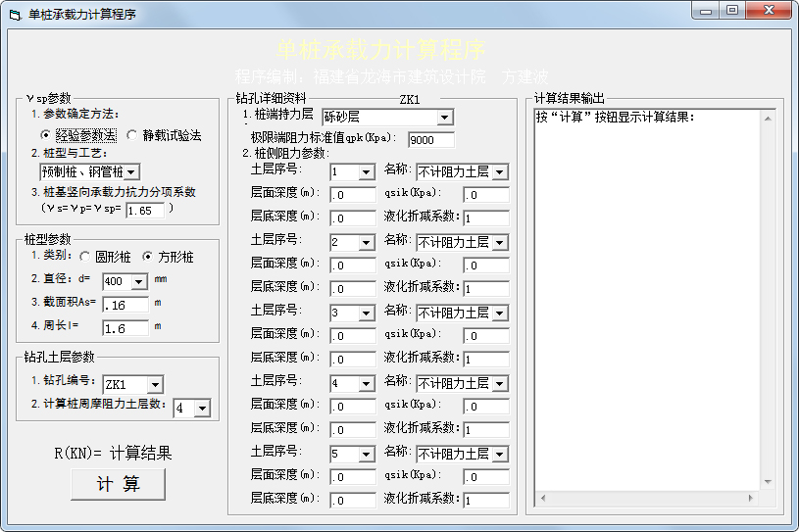
Task: Choose 圆形桩 pile type option
Action: (85, 257)
